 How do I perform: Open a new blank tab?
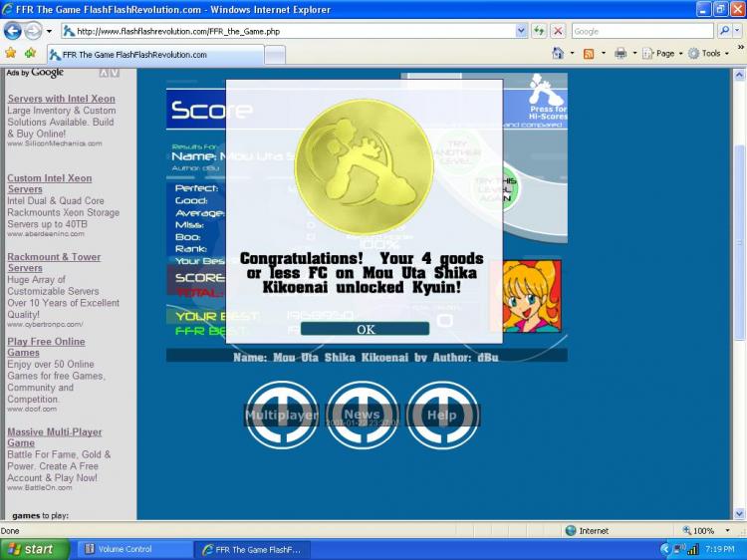pyautogui.click(x=275, y=55)
